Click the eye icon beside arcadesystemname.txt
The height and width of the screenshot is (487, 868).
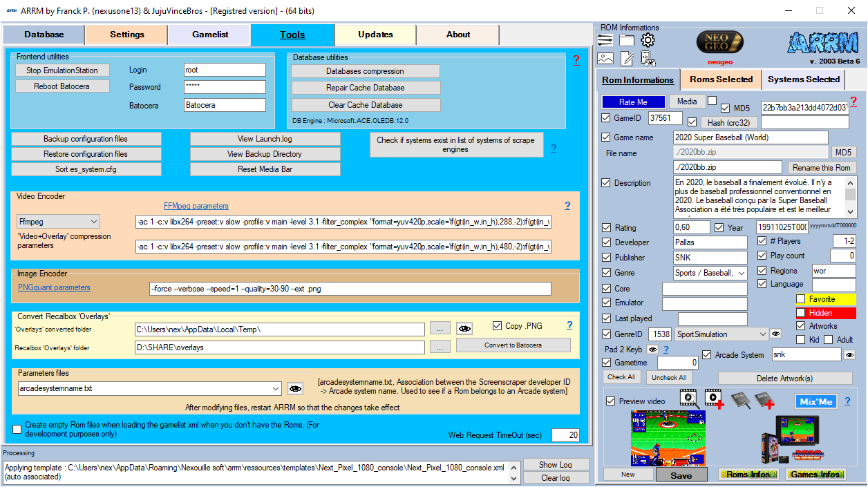pos(295,388)
